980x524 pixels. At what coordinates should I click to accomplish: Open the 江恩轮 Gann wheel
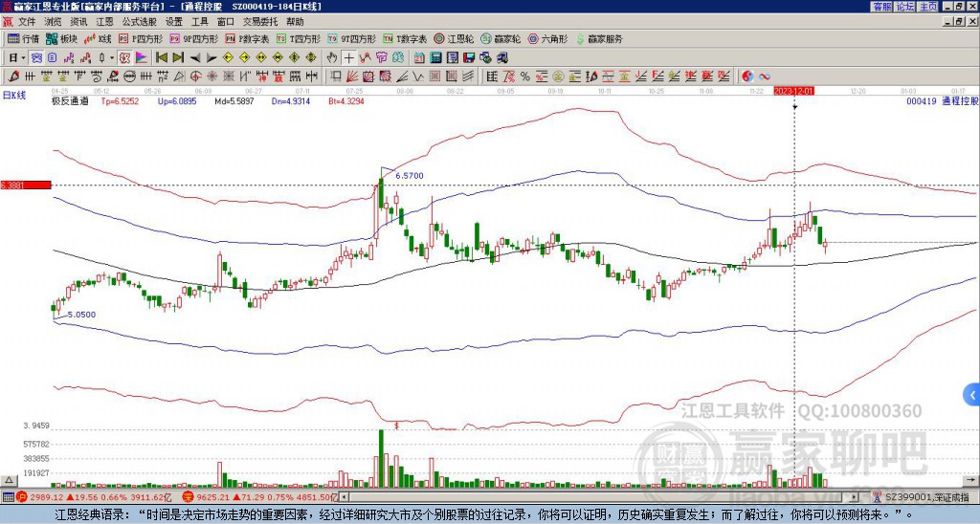[x=454, y=38]
